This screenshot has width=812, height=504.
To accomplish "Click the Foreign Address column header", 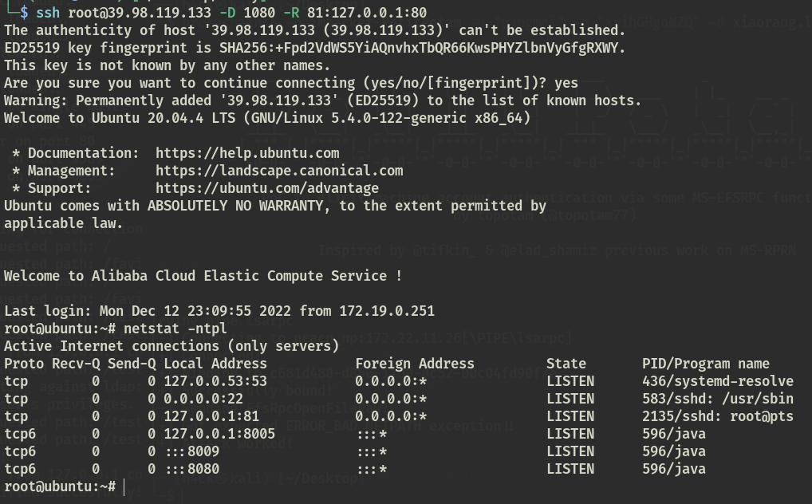I will (415, 364).
